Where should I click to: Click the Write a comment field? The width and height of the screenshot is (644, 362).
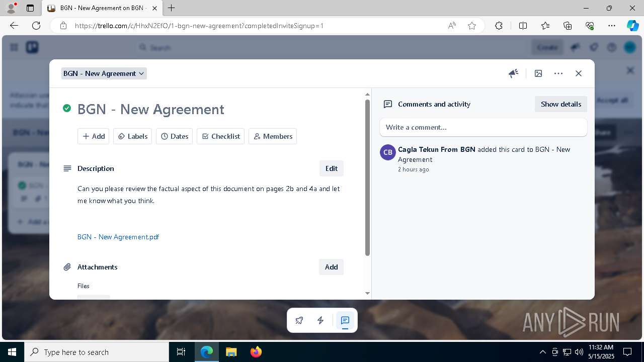[484, 127]
